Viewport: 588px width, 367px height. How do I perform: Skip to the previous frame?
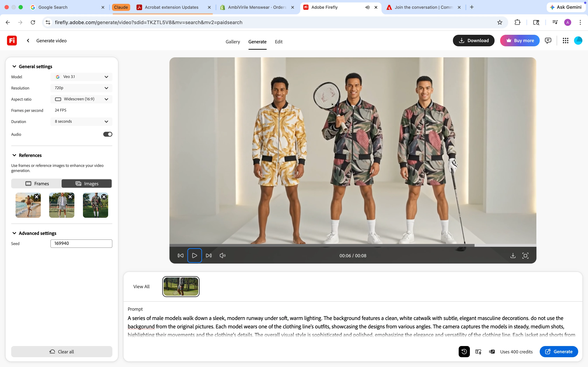coord(181,255)
